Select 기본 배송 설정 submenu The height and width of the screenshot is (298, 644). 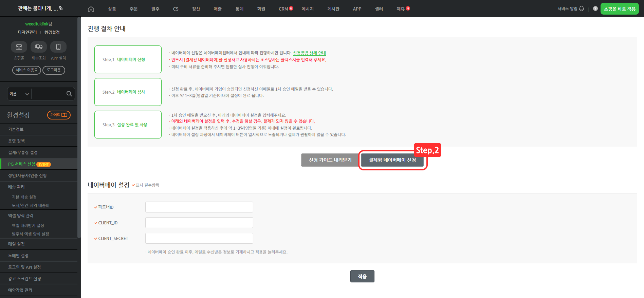click(24, 197)
